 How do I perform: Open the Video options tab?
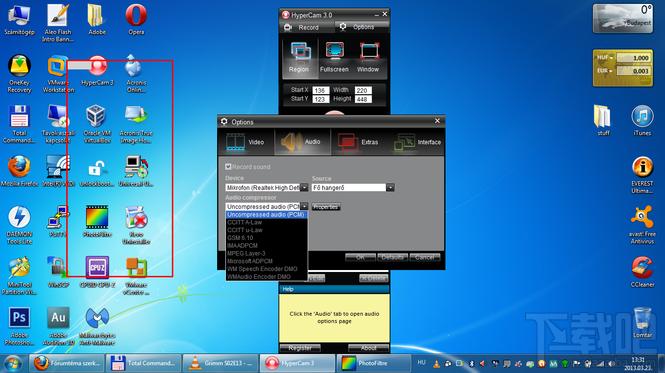coord(246,142)
